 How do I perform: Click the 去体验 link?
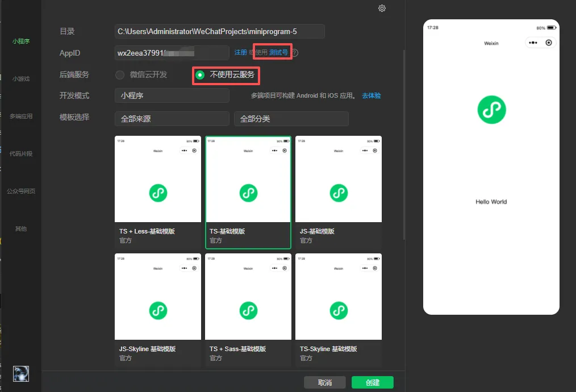click(372, 95)
